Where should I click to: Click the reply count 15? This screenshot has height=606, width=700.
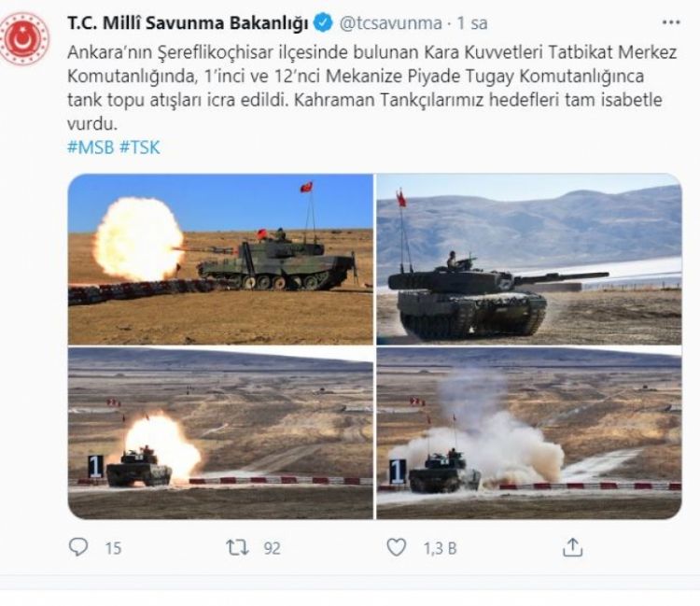pos(113,548)
